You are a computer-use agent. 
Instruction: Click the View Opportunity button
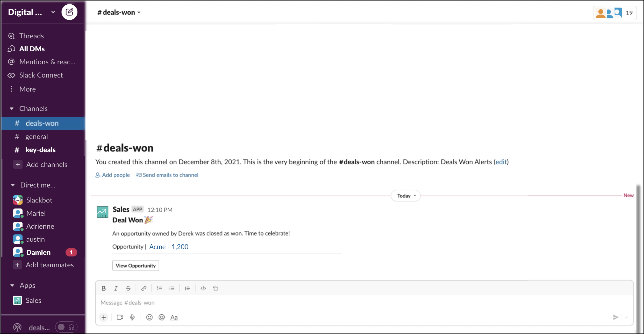(x=135, y=266)
